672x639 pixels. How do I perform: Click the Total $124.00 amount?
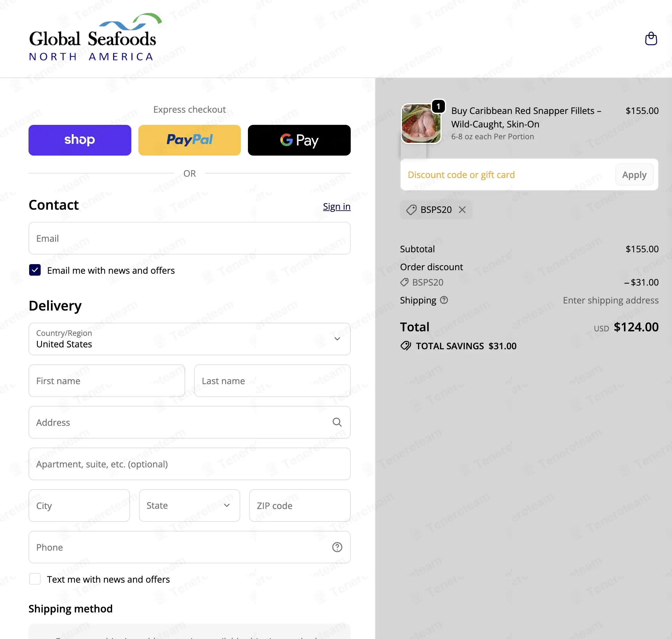636,327
